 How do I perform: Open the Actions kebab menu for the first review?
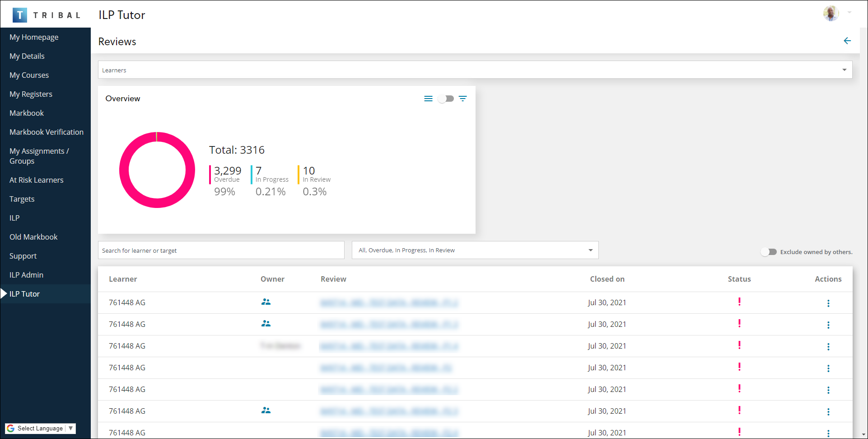tap(828, 303)
